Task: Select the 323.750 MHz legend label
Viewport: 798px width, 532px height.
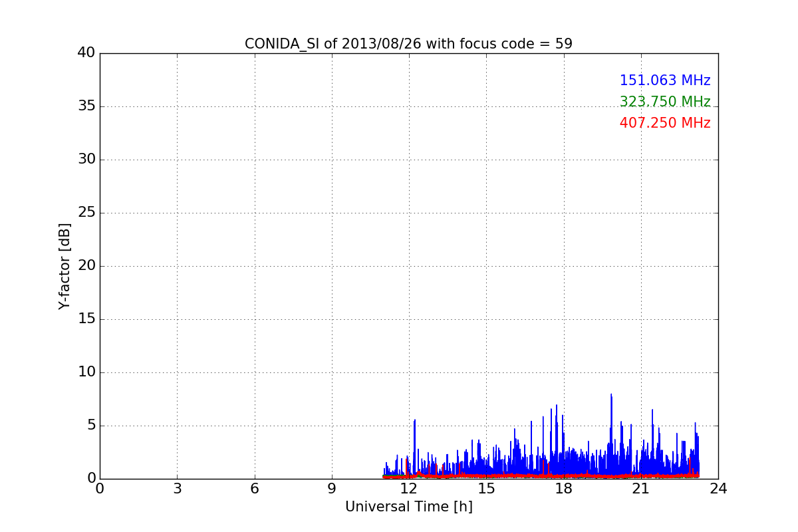Action: tap(665, 102)
